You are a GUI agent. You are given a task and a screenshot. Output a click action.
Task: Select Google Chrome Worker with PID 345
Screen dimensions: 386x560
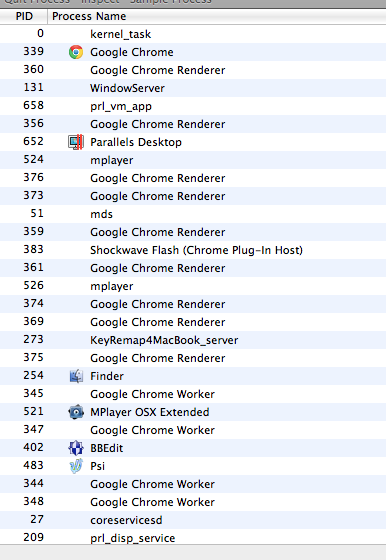click(193, 394)
